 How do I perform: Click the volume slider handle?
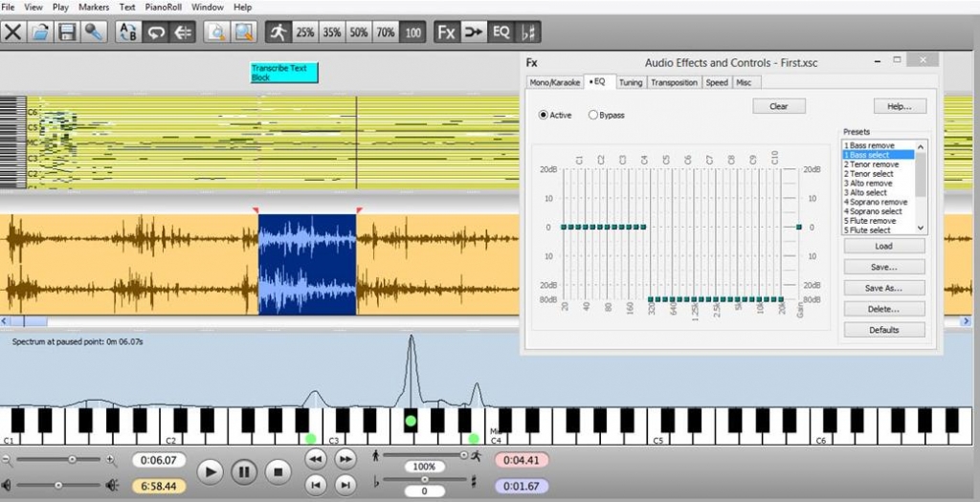click(58, 485)
